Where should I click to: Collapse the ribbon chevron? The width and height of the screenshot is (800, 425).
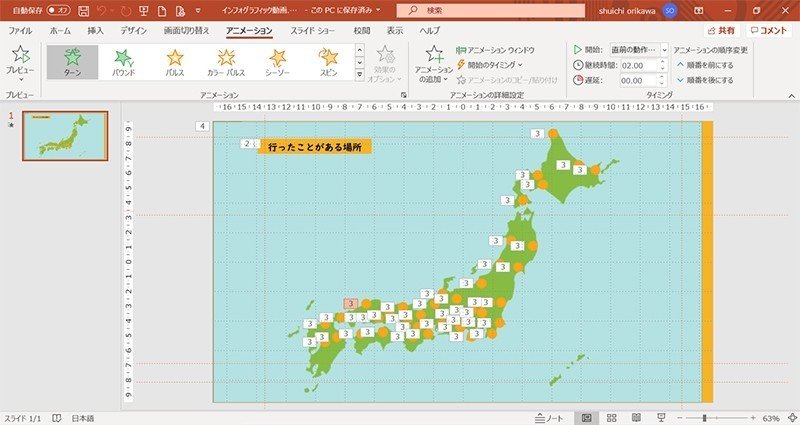(791, 95)
